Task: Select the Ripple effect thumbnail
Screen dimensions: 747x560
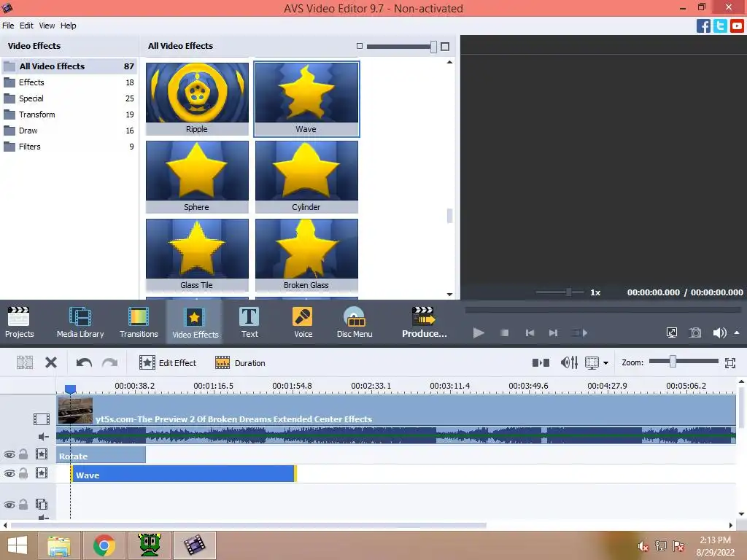Action: click(x=197, y=98)
